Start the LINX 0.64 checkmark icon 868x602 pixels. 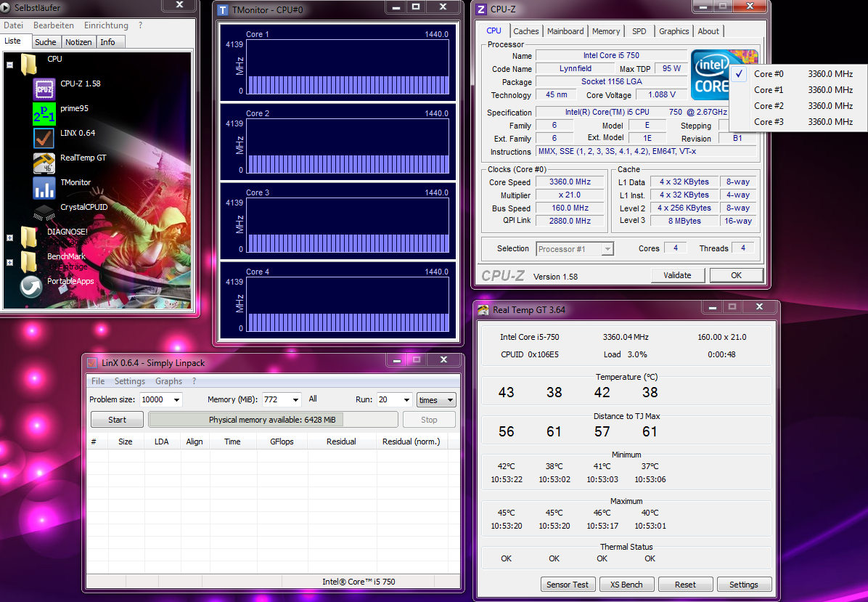44,138
